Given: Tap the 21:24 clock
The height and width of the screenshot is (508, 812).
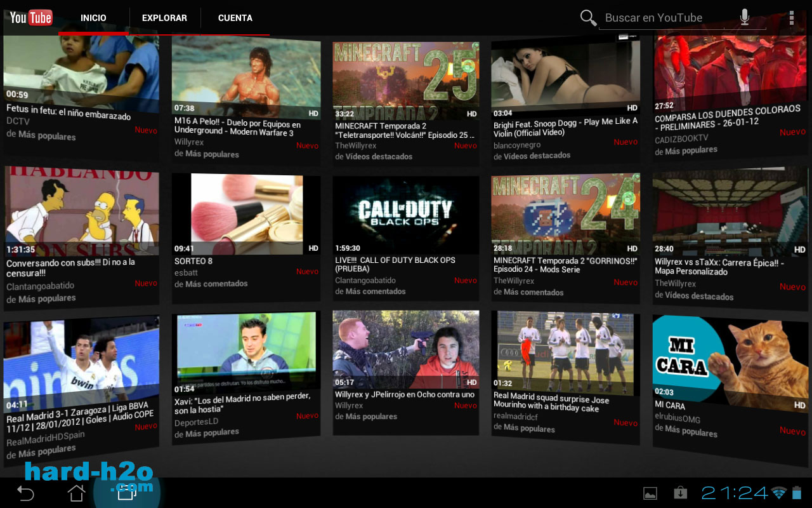Looking at the screenshot, I should click(x=735, y=493).
